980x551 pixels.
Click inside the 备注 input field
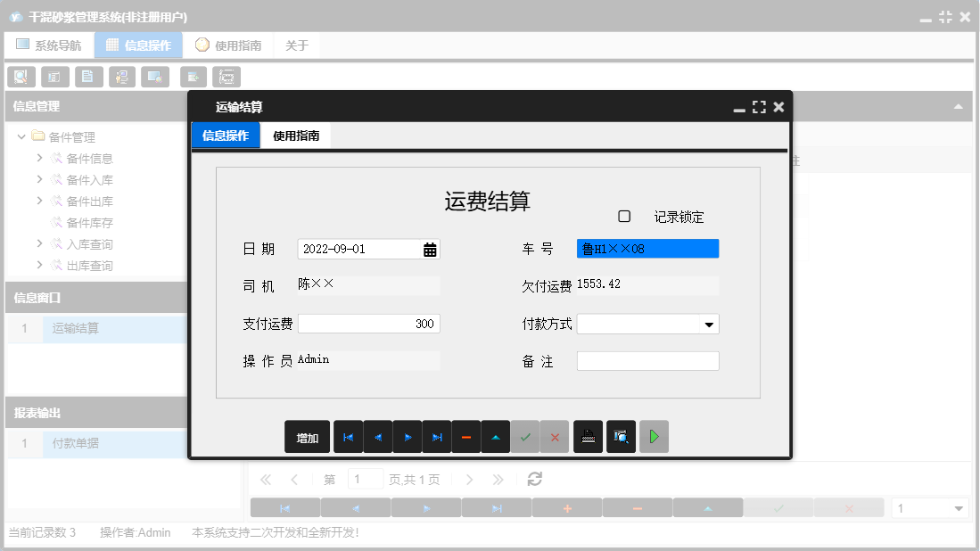tap(647, 360)
